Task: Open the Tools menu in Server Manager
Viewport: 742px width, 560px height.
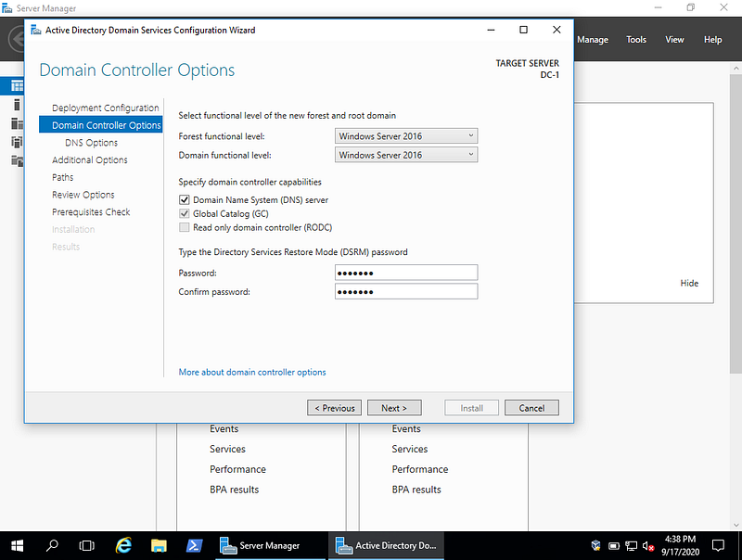Action: click(636, 40)
